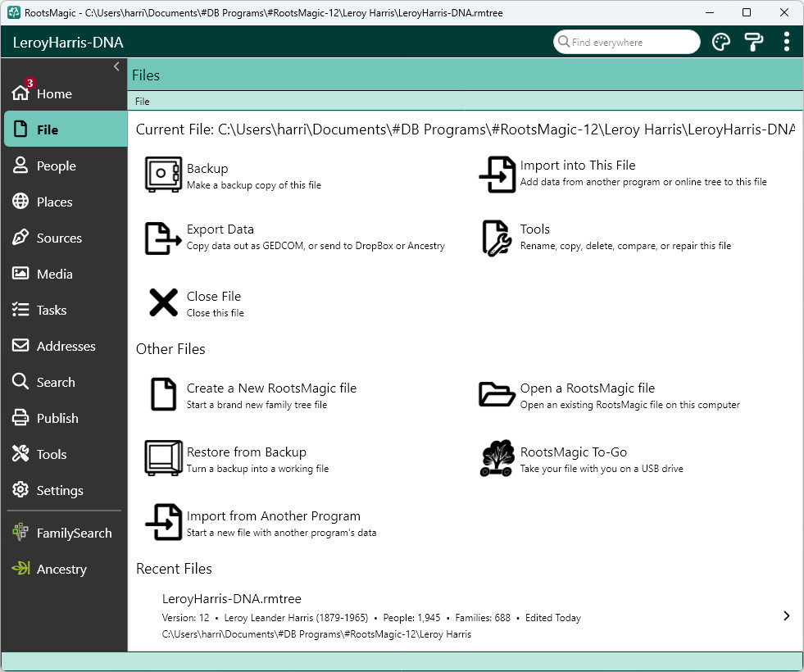Click the Home house icon in sidebar
Screen dimensions: 804x672
pyautogui.click(x=20, y=93)
